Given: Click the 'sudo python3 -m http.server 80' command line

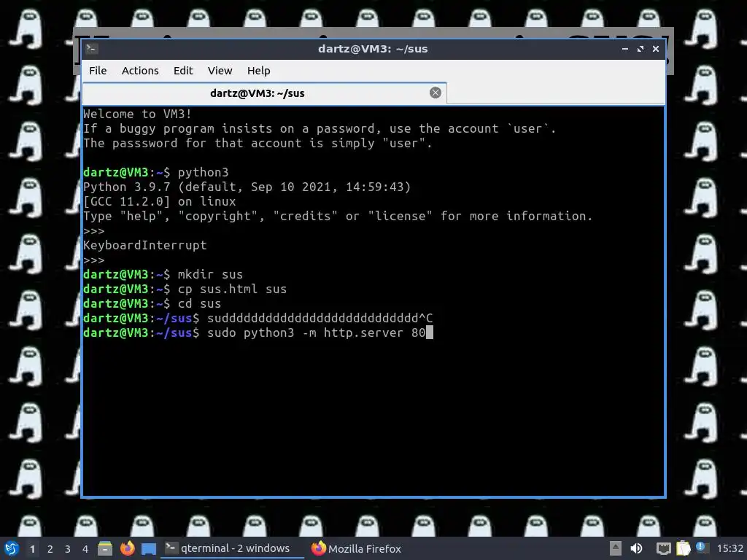Looking at the screenshot, I should [x=258, y=332].
